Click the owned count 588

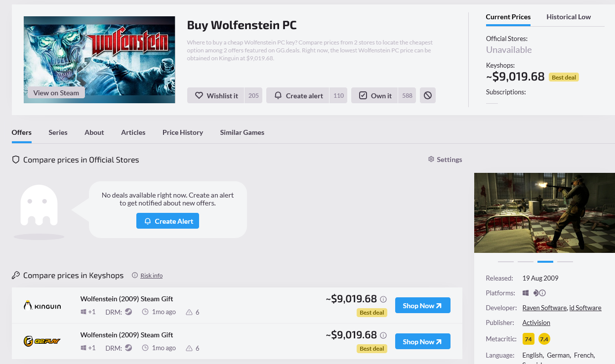coord(407,95)
